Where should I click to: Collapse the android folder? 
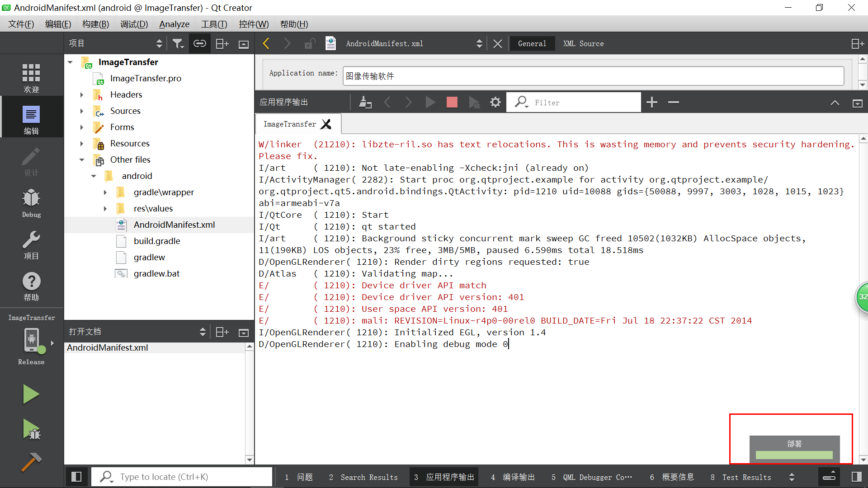coord(94,176)
